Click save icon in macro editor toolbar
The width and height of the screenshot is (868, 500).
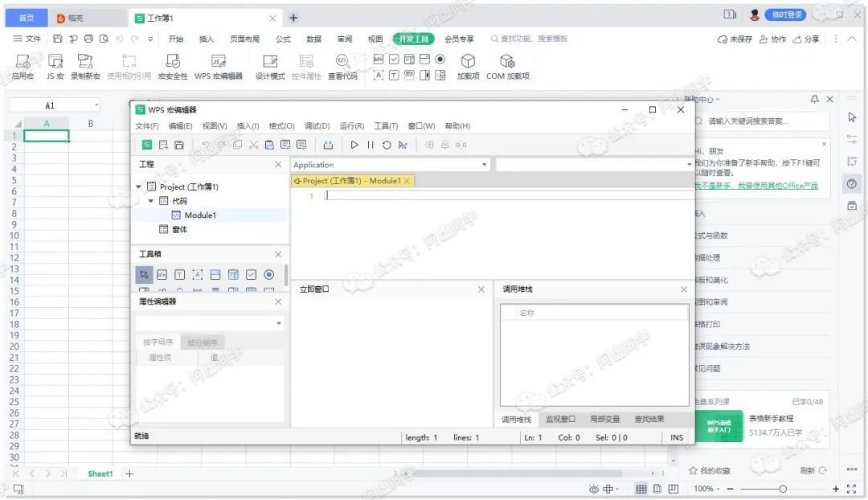178,145
